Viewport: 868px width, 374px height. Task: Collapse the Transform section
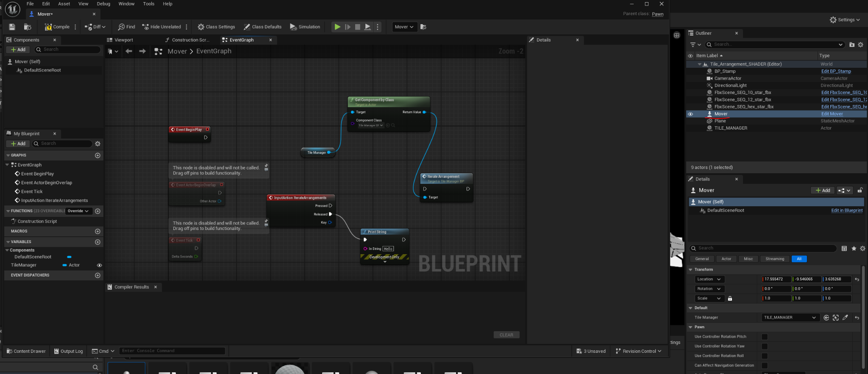(690, 269)
